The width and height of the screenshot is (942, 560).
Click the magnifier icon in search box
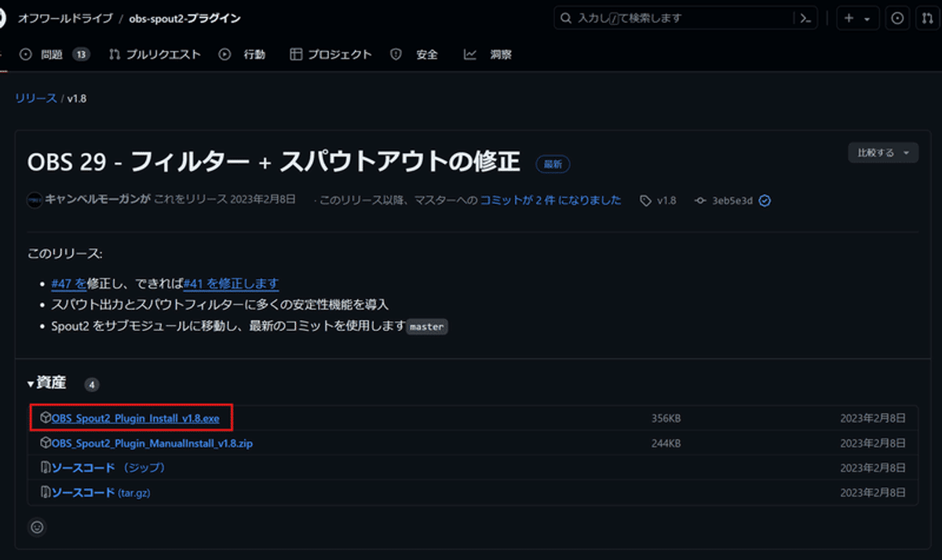(567, 18)
